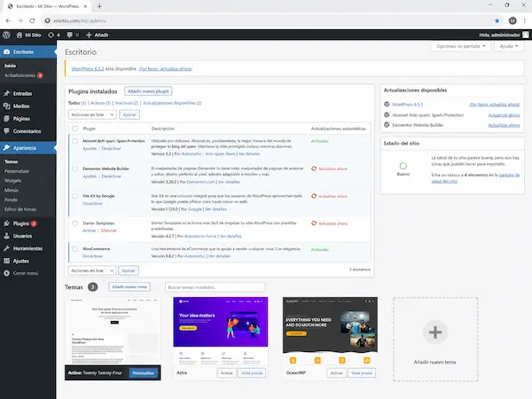Click the Añadir plus icon in admin bar
The height and width of the screenshot is (399, 532).
89,35
